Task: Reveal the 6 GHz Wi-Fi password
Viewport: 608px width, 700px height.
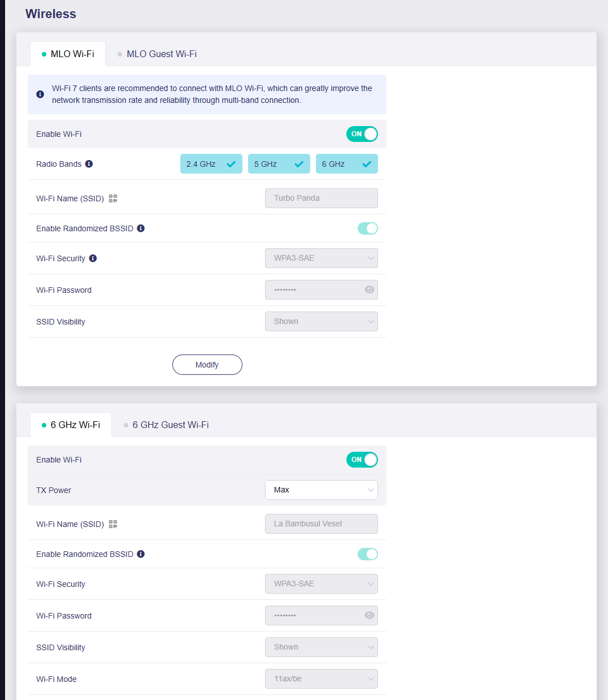Action: 370,615
